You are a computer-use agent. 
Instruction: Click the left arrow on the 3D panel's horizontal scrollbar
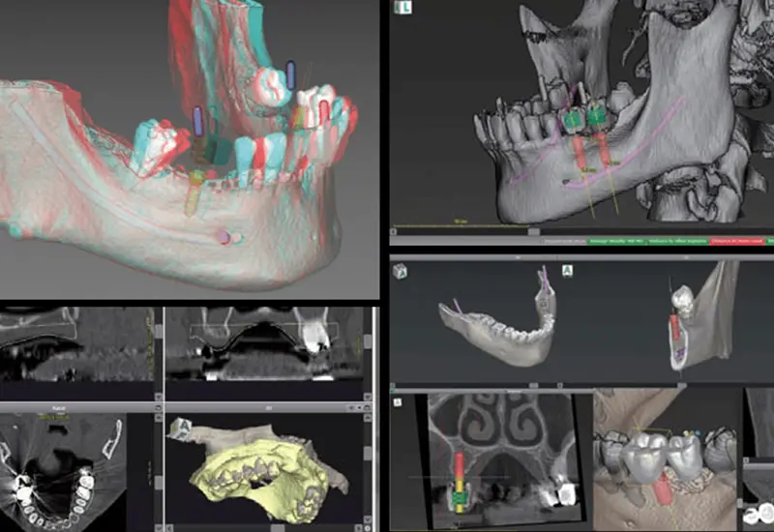170,528
